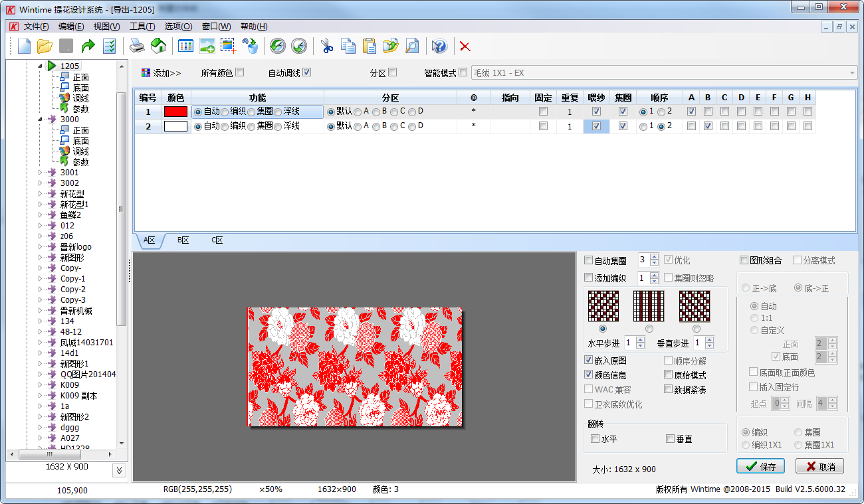Click the colorful icon beside 添加>>

(x=146, y=73)
